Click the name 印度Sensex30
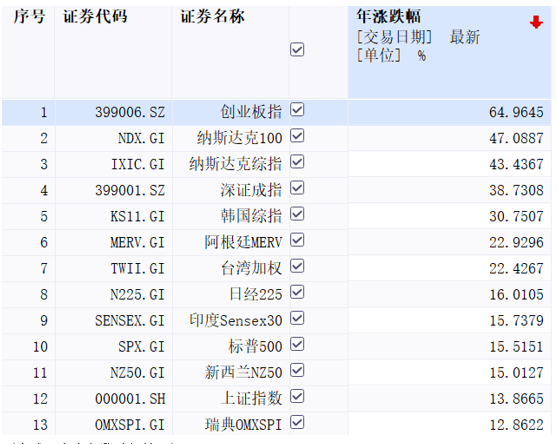The image size is (558, 444). coord(236,321)
